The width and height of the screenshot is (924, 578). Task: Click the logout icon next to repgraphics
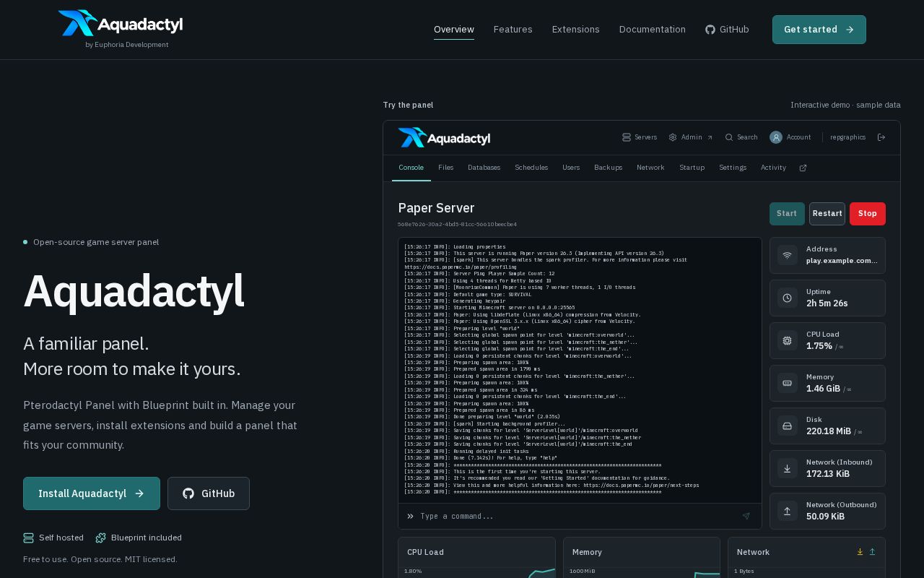click(x=881, y=137)
